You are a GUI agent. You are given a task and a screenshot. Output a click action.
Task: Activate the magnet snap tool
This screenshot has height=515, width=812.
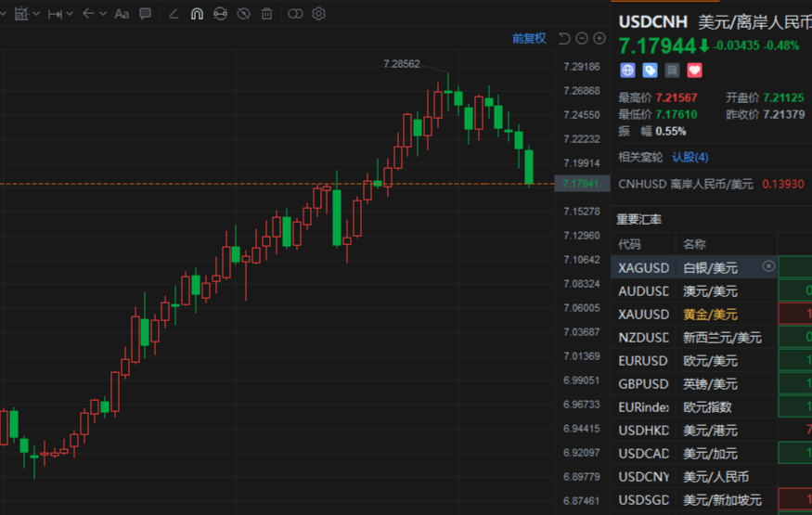coord(197,14)
